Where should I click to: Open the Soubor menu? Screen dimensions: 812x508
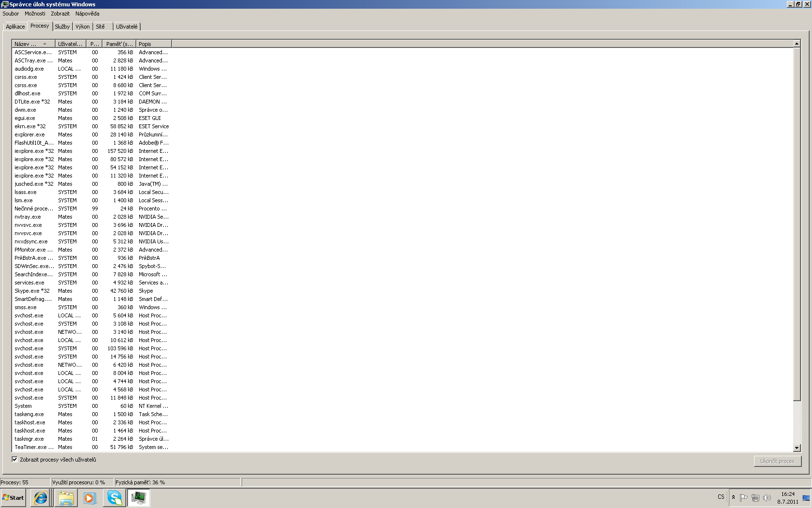(x=11, y=14)
